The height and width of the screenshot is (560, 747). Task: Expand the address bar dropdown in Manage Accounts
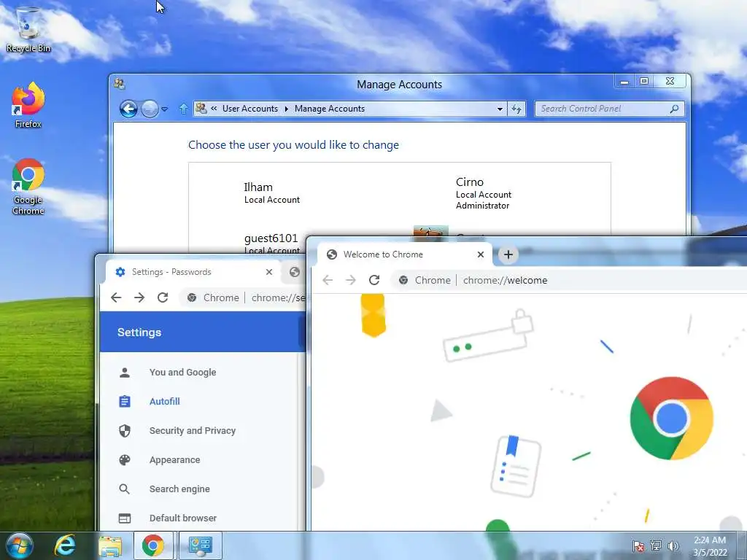pyautogui.click(x=500, y=109)
